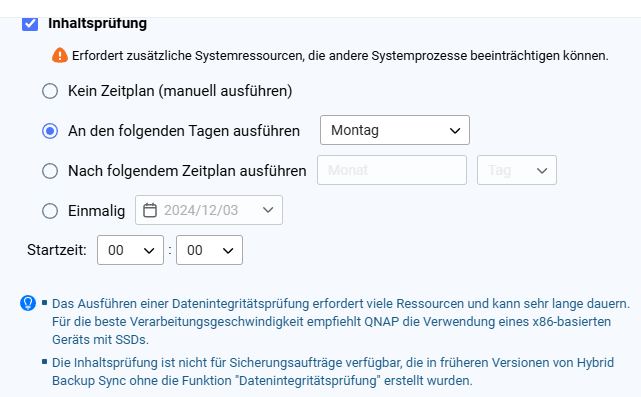This screenshot has height=397, width=641.
Task: Open the Startzeit minute dropdown
Action: 209,250
